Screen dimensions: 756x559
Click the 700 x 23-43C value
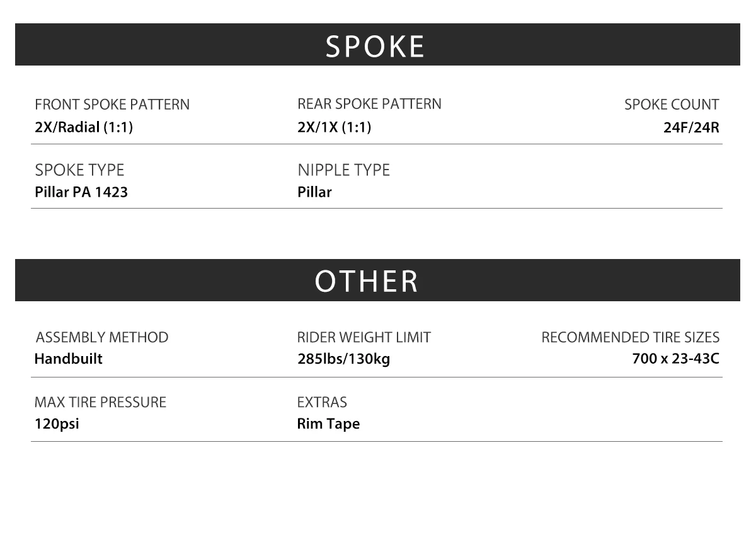(x=675, y=359)
